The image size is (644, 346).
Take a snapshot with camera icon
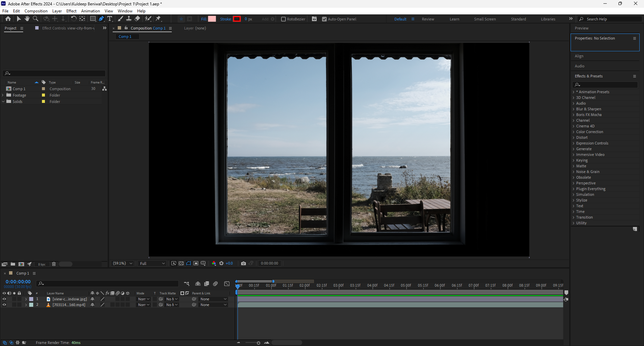[x=244, y=264]
